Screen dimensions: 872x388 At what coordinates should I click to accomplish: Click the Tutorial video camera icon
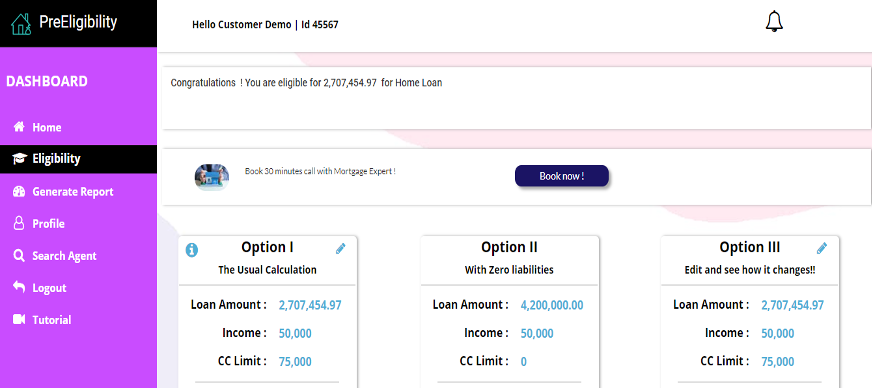click(x=19, y=319)
